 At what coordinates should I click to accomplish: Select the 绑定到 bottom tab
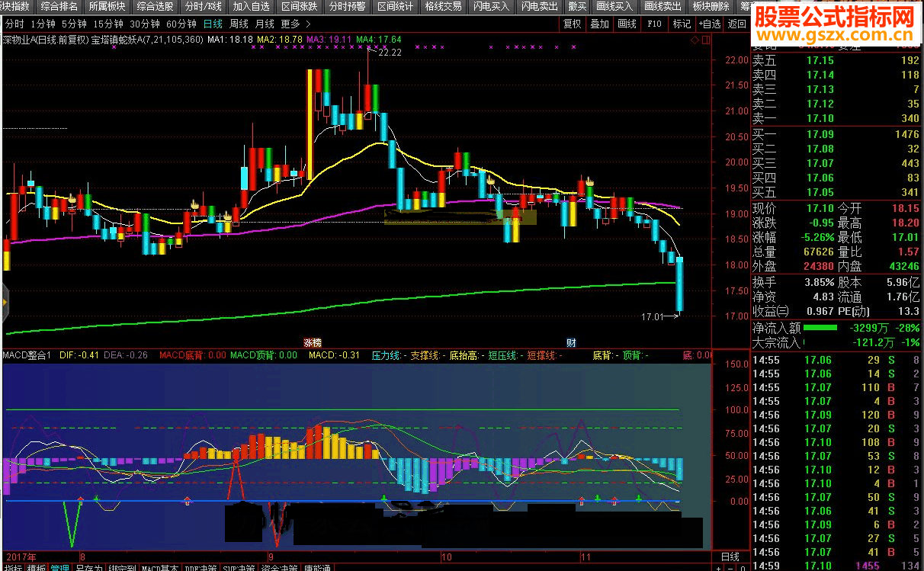[122, 567]
